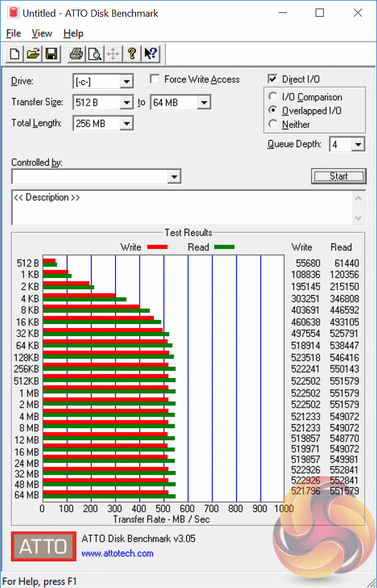Select the Overlapped I/O radio button

pos(273,110)
